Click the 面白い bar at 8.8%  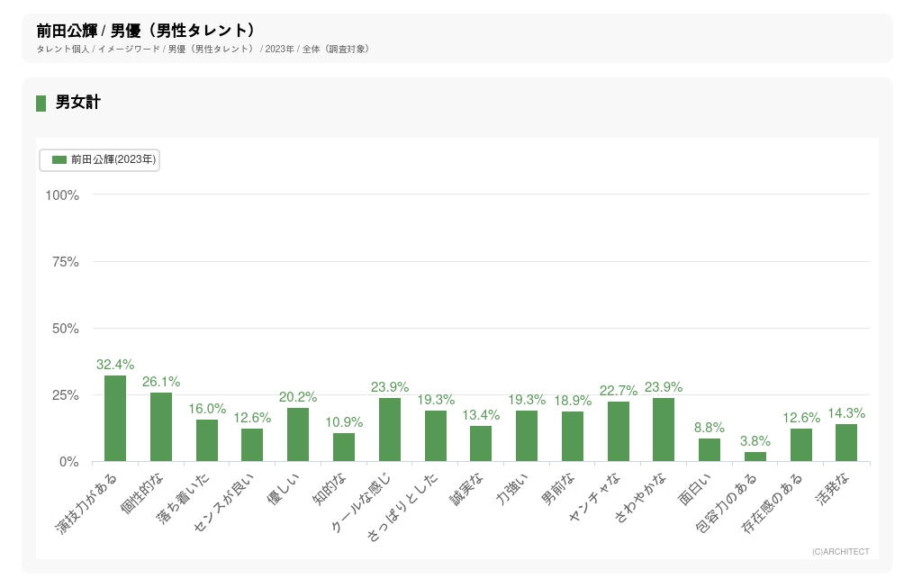(710, 450)
